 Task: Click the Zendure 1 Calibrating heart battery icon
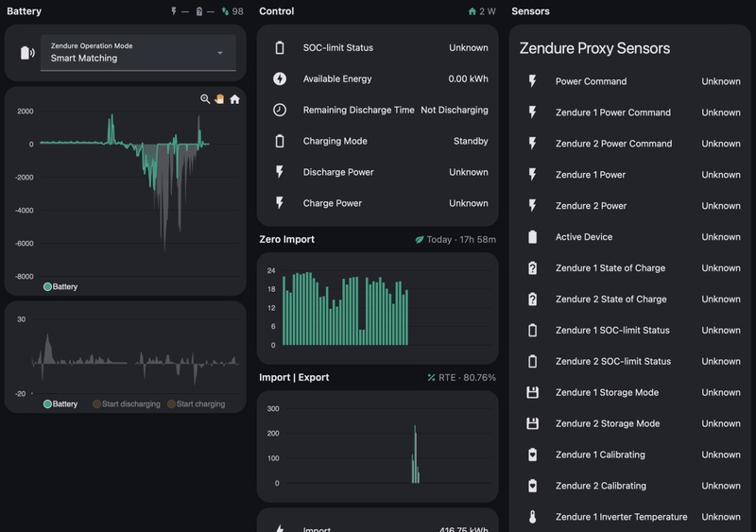(532, 455)
